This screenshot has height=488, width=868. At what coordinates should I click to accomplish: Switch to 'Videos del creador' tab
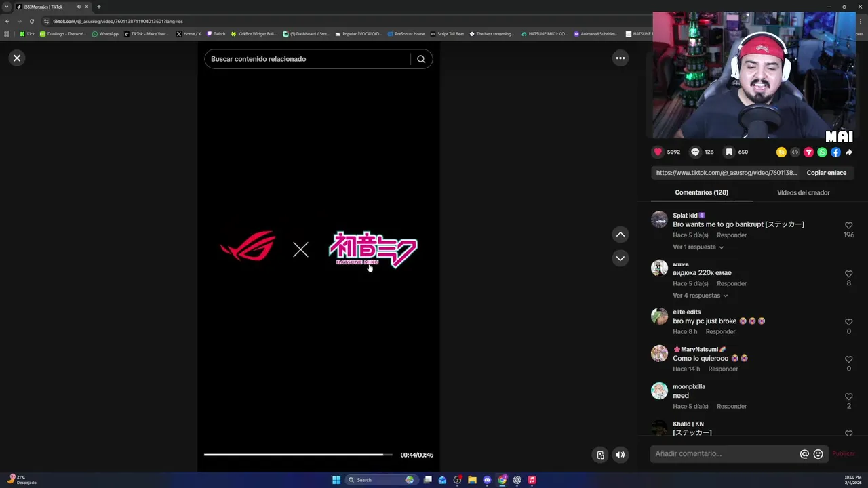coord(803,192)
